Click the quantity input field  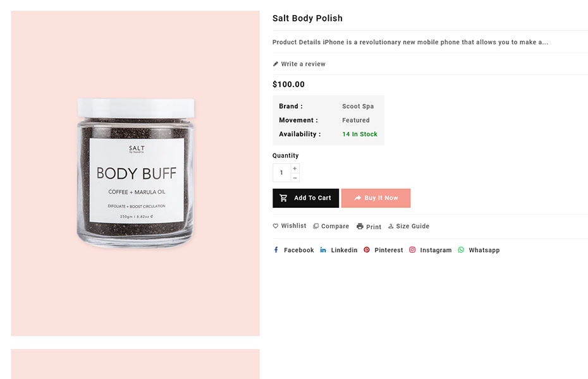click(x=281, y=173)
